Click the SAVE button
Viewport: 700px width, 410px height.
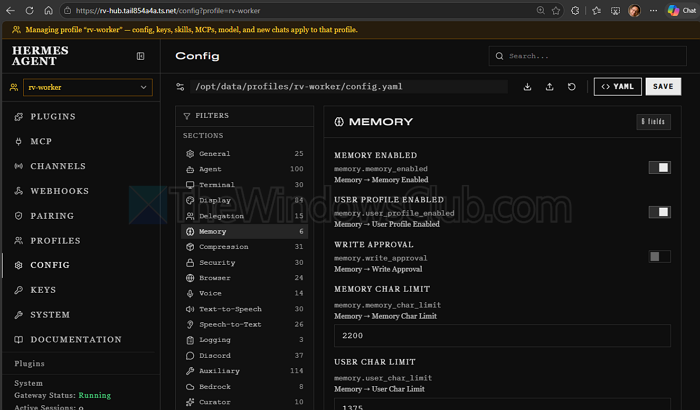click(x=663, y=87)
